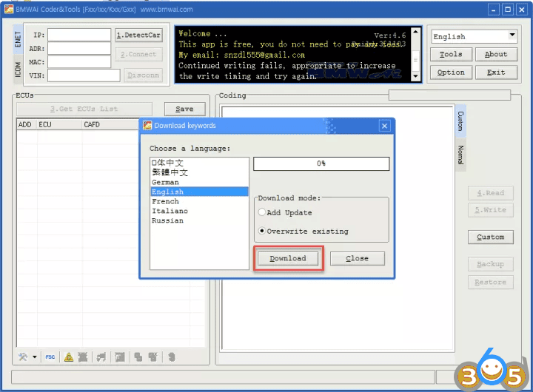Screen dimensions: 533x392
Task: Click the CAFD column header
Action: [x=110, y=125]
